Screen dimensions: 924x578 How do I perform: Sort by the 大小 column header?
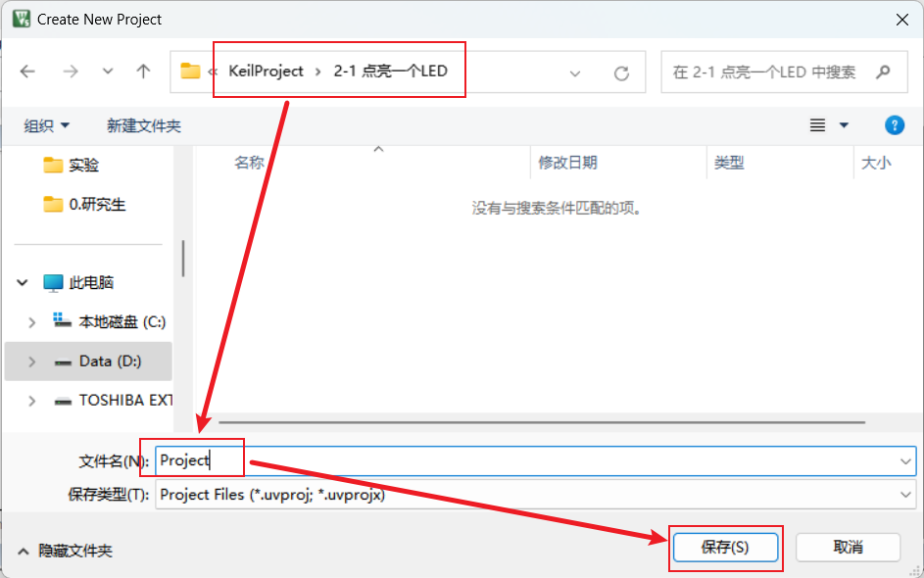point(876,163)
